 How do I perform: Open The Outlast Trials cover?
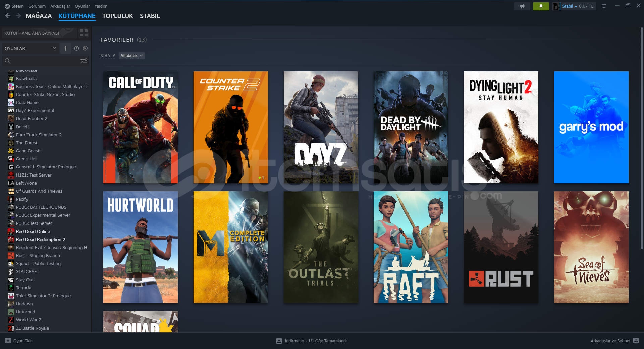(x=321, y=247)
